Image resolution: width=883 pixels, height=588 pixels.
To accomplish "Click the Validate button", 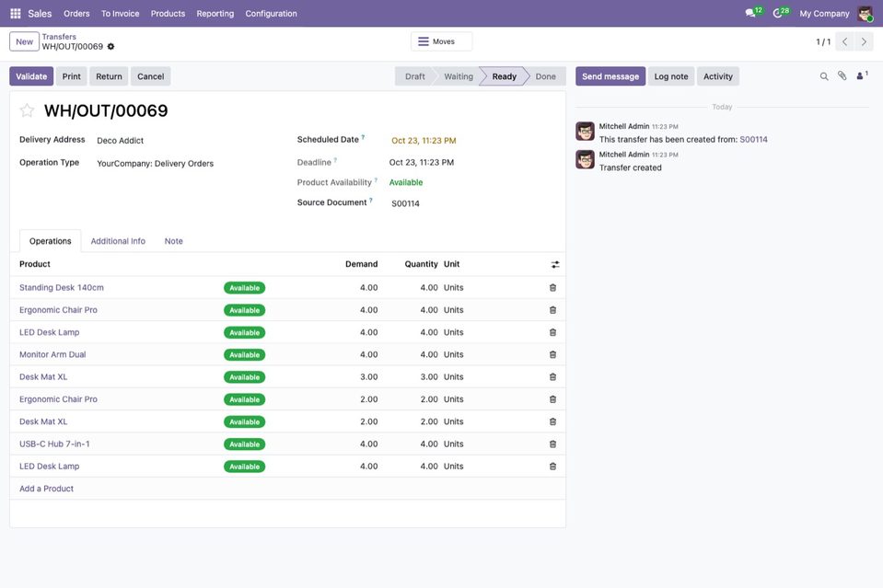I will (31, 76).
